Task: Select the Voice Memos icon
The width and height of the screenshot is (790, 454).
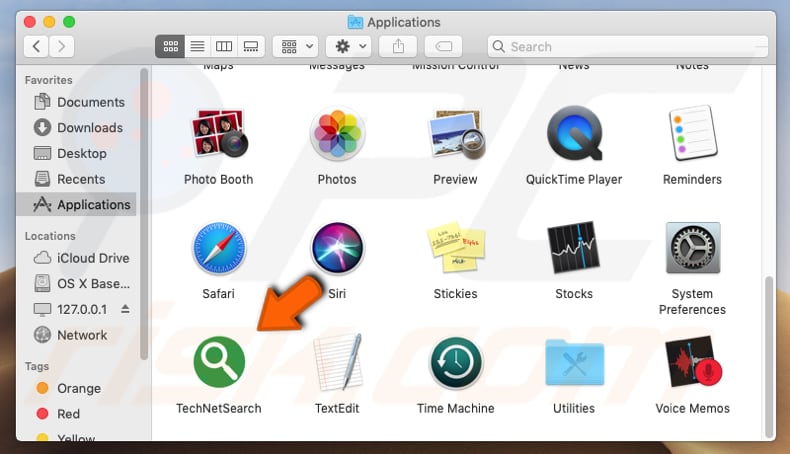Action: pyautogui.click(x=693, y=363)
